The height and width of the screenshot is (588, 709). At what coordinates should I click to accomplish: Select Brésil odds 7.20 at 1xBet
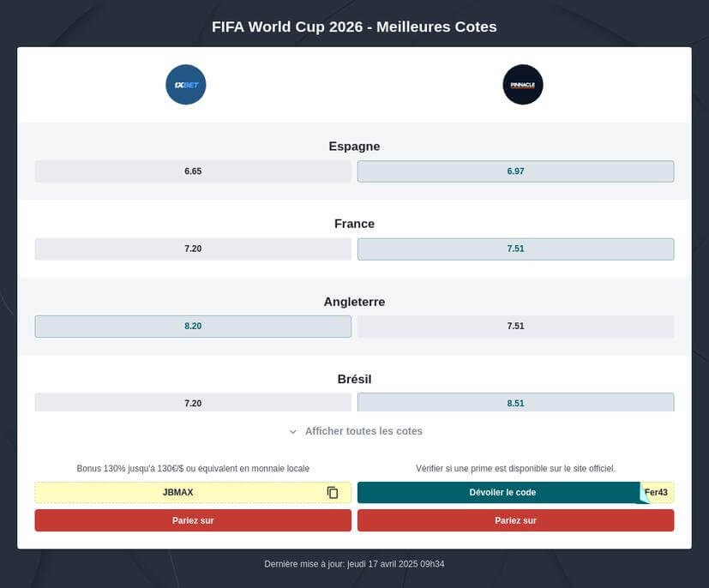click(x=193, y=402)
